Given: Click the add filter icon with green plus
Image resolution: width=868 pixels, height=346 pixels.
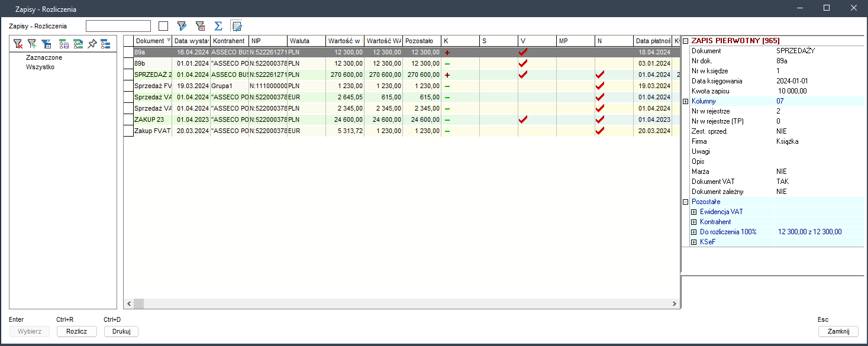Looking at the screenshot, I should 32,44.
